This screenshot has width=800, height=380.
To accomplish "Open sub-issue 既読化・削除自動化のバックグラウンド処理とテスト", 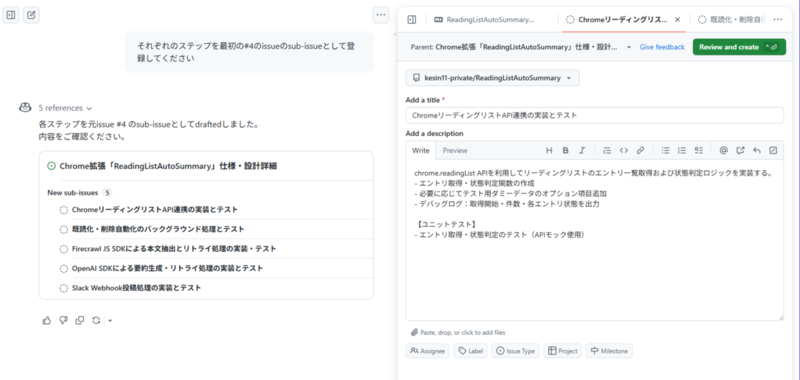I will [x=158, y=230].
